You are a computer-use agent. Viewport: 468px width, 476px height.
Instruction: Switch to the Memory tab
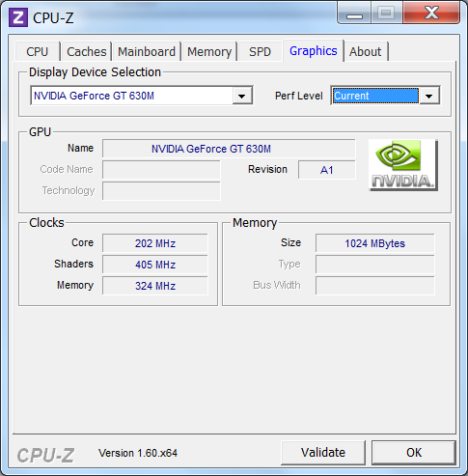click(x=209, y=51)
